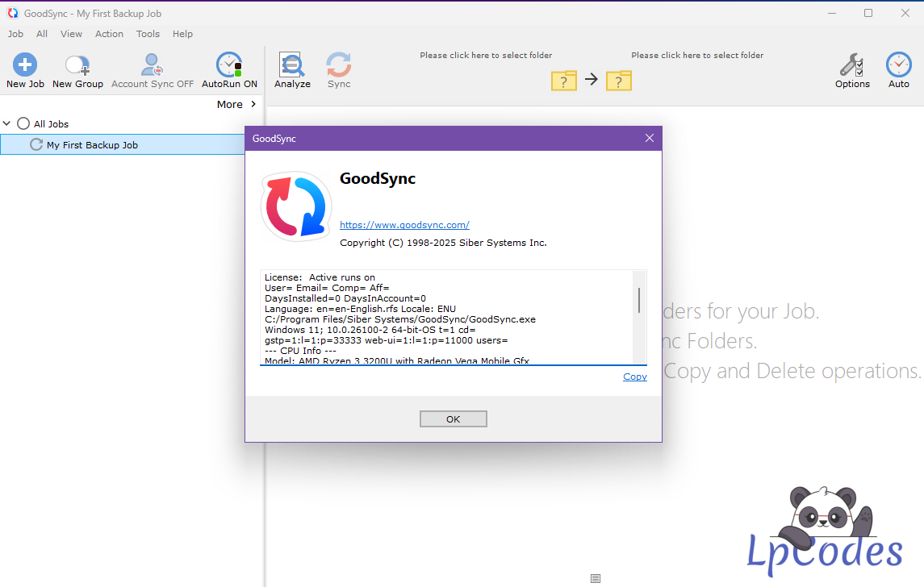
Task: Click the left 'Please click here to select folder' text
Action: pyautogui.click(x=486, y=56)
